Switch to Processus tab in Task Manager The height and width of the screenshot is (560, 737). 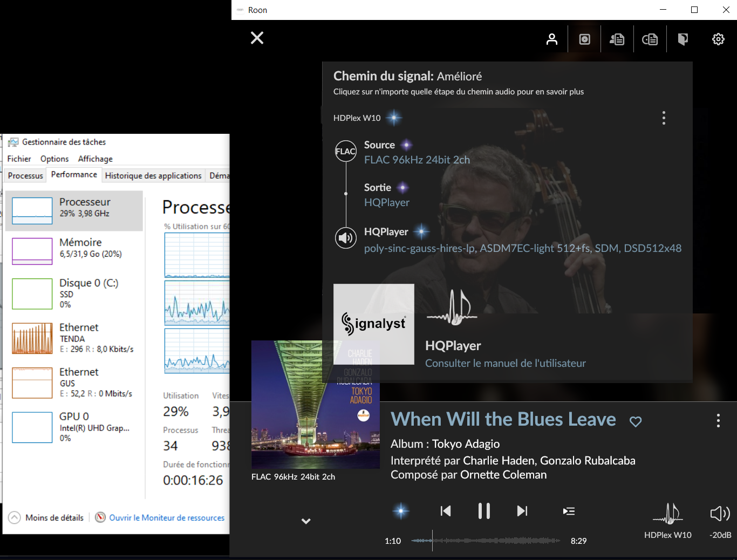pos(25,176)
